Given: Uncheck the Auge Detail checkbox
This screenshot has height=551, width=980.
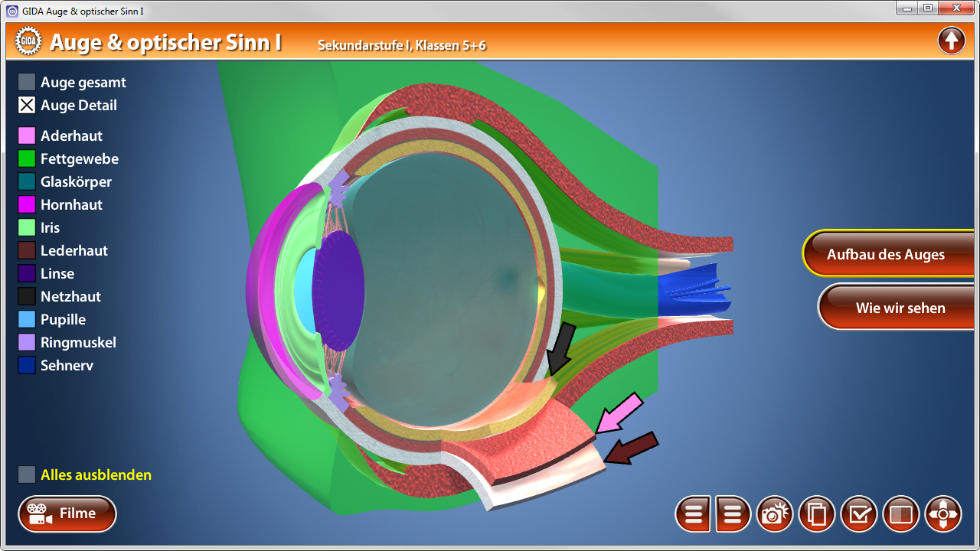Looking at the screenshot, I should coord(27,106).
